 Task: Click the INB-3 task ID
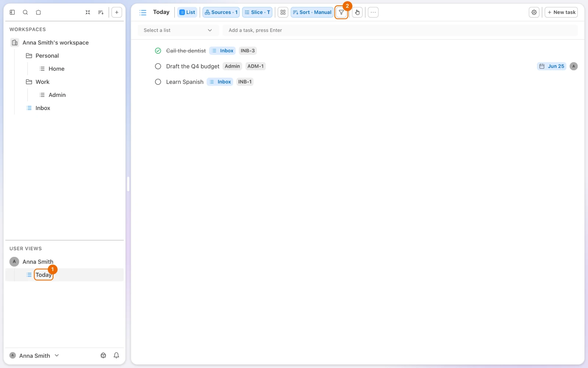click(248, 51)
